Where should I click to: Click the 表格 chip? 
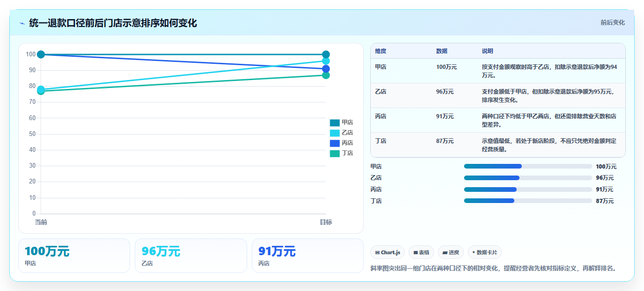click(421, 252)
